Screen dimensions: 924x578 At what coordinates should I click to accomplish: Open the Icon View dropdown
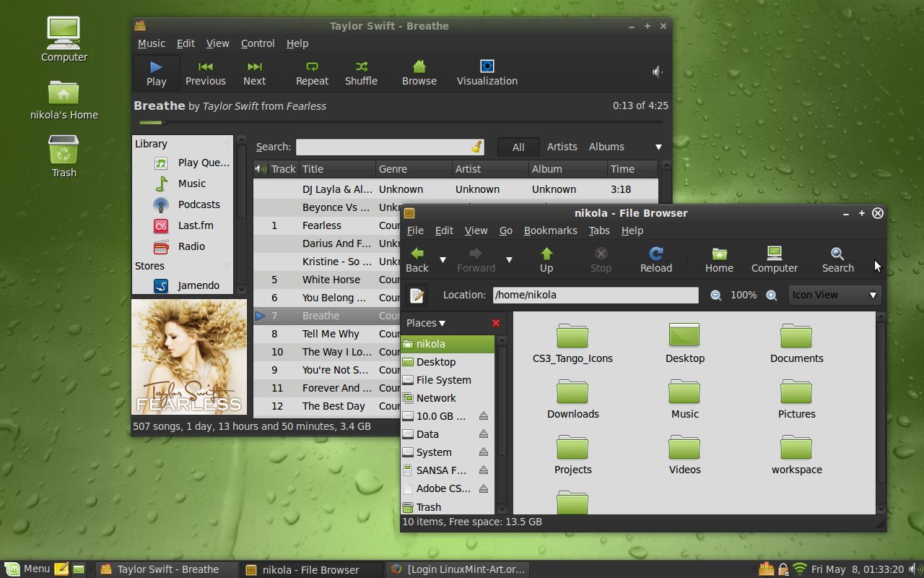[x=835, y=295]
